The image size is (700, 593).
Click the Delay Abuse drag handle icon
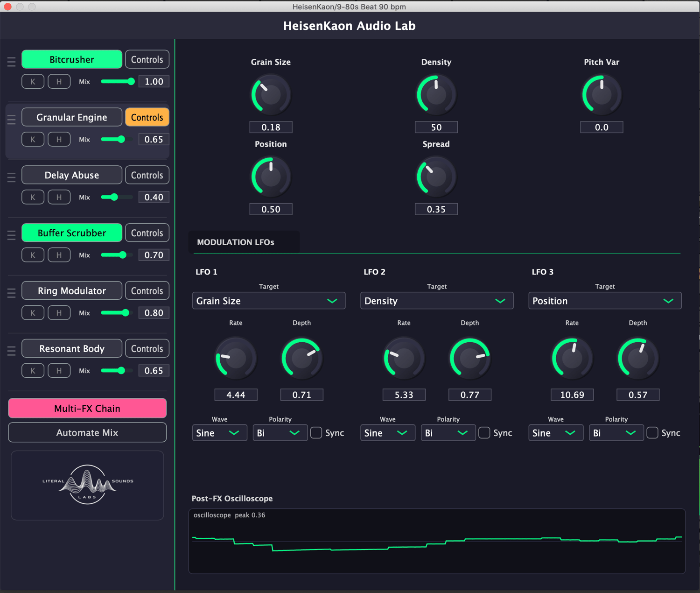(12, 177)
